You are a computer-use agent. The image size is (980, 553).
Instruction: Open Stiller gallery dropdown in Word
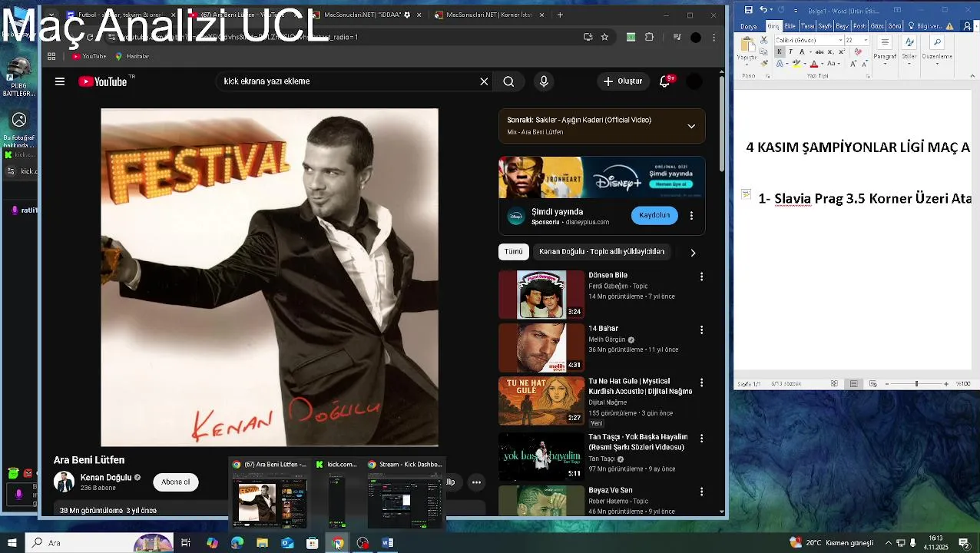tap(909, 51)
